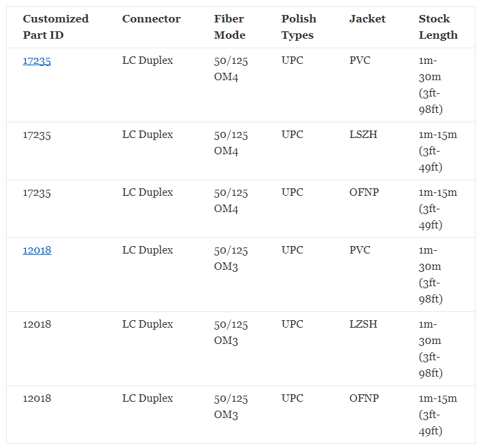Click the OFNP jacket cell in last row

[x=364, y=398]
